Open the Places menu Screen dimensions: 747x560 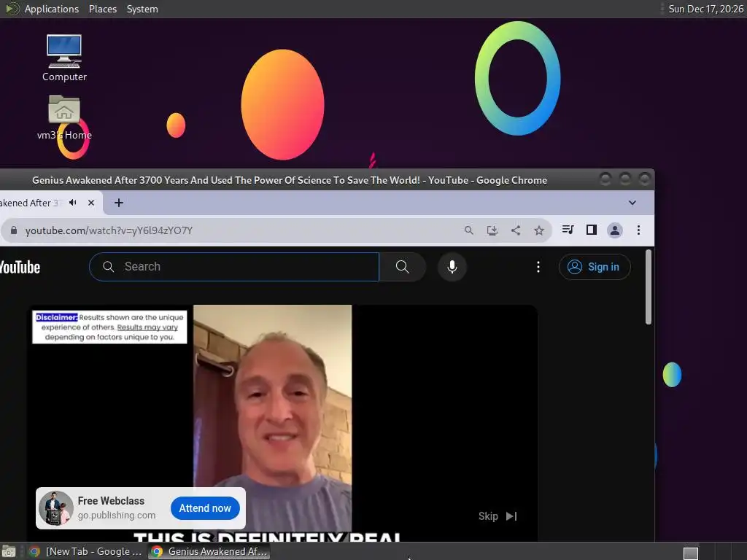click(x=103, y=9)
